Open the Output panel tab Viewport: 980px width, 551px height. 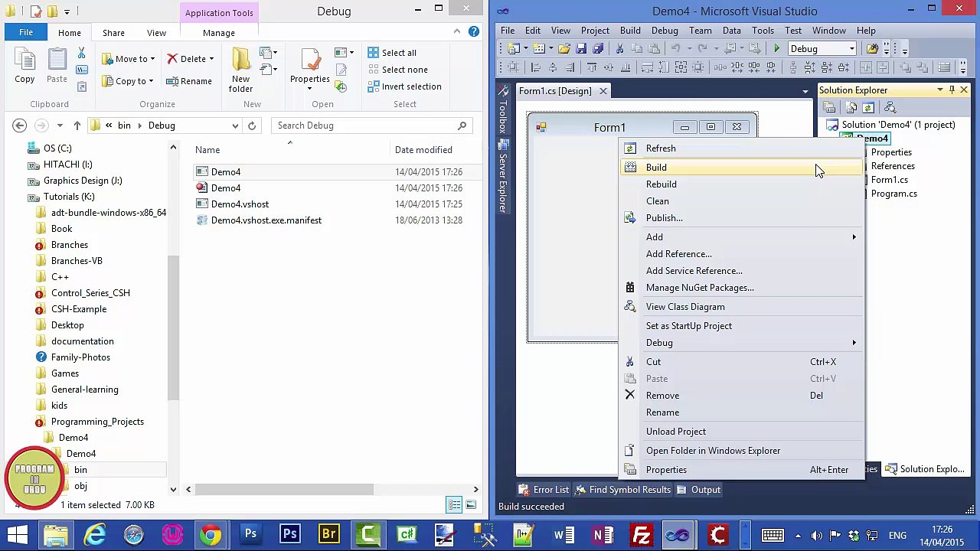coord(697,490)
